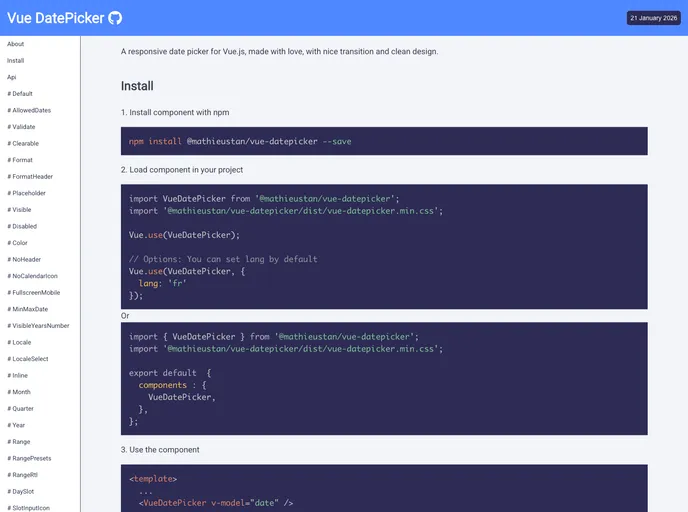The image size is (688, 512).
Task: Choose # Year in sidebar
Action: [x=16, y=425]
